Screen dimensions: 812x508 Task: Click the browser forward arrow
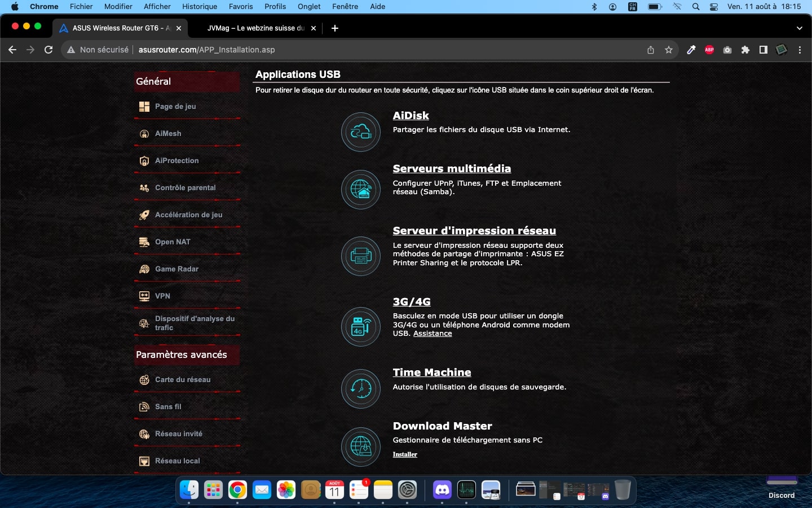point(30,50)
